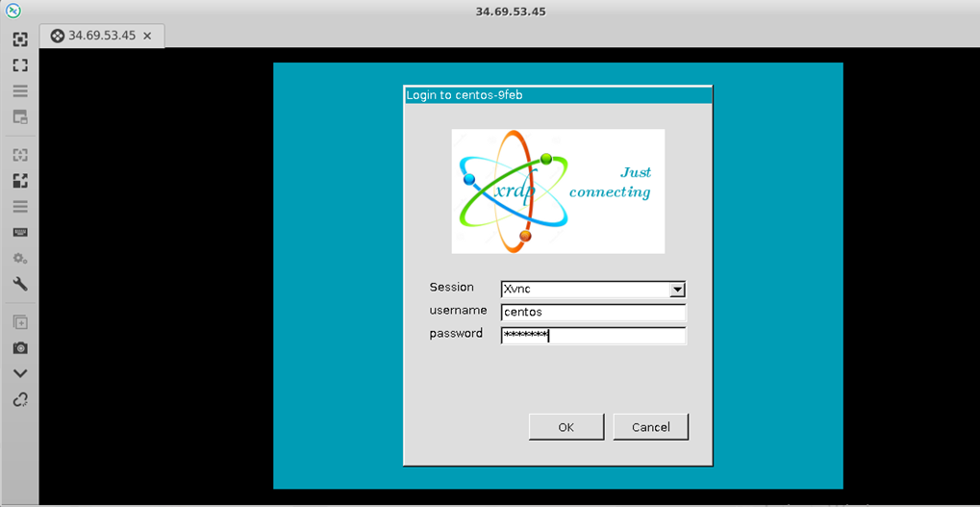Click the Remmina app icon in title bar

(x=14, y=10)
